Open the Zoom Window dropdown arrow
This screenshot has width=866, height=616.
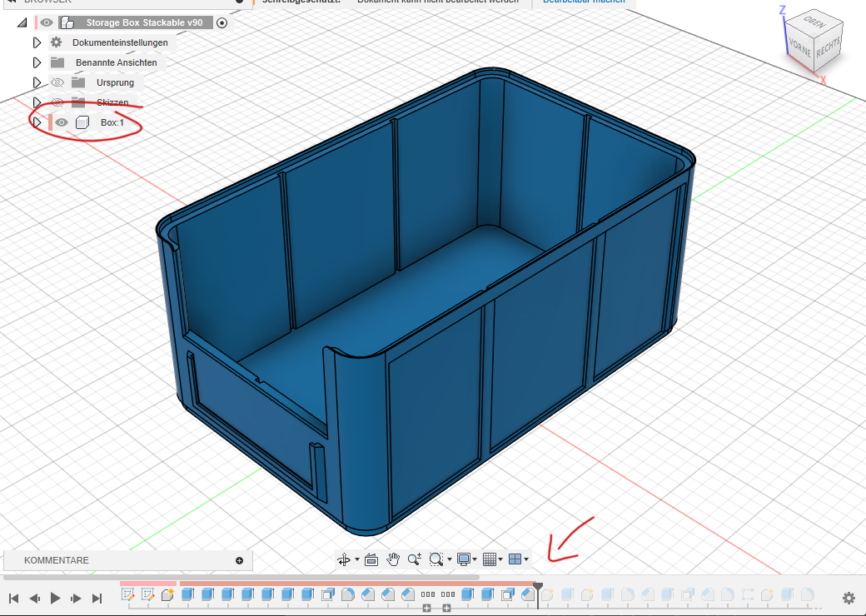449,559
